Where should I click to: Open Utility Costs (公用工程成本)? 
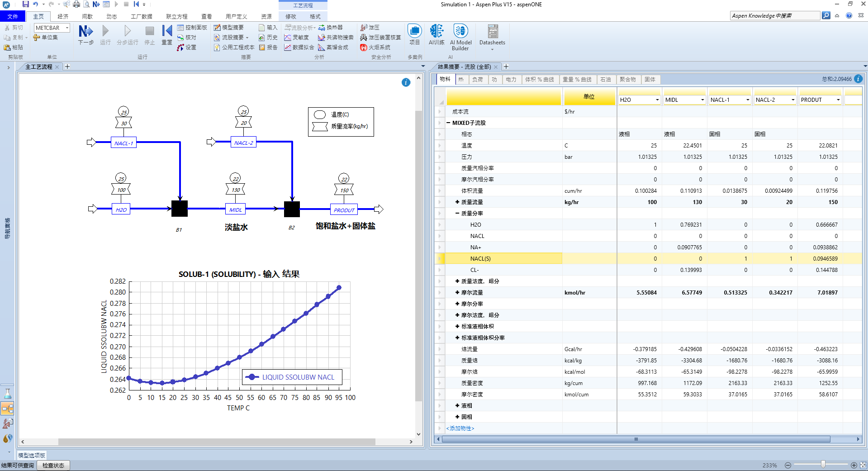coord(234,48)
